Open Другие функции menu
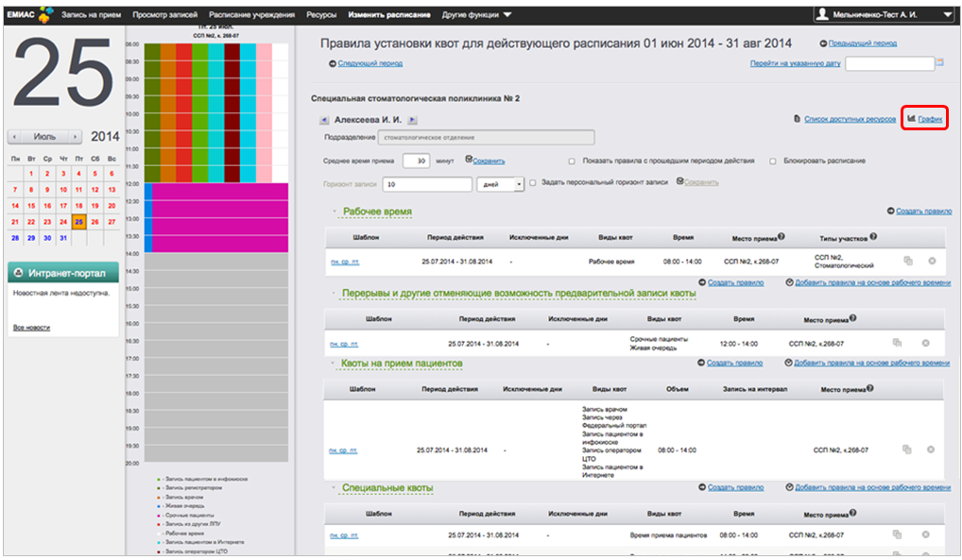The height and width of the screenshot is (560, 962). 476,15
